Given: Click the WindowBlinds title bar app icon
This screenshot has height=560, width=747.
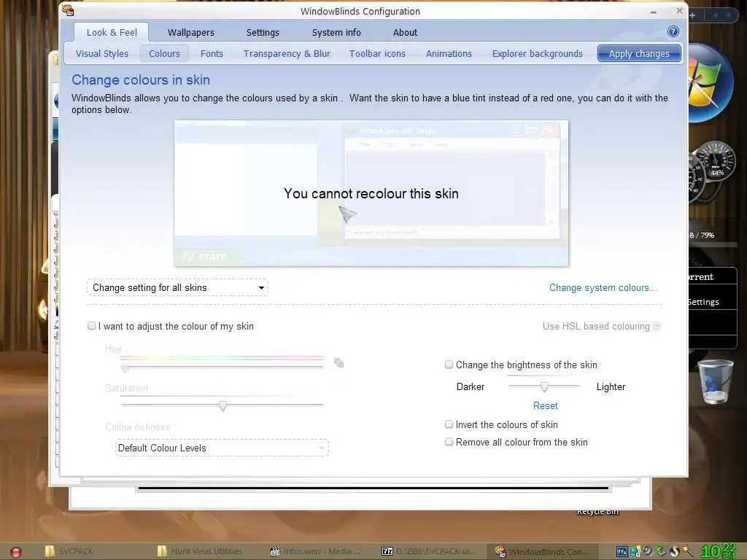Looking at the screenshot, I should (x=68, y=10).
